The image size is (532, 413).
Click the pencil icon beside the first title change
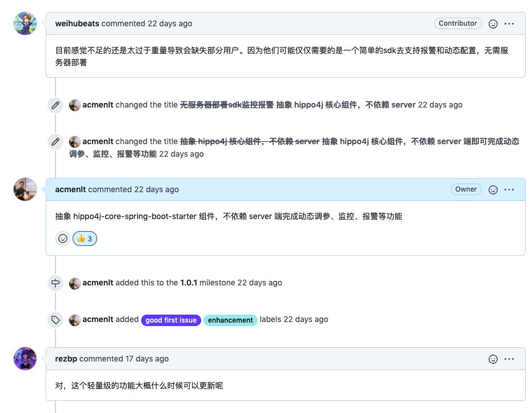[55, 105]
